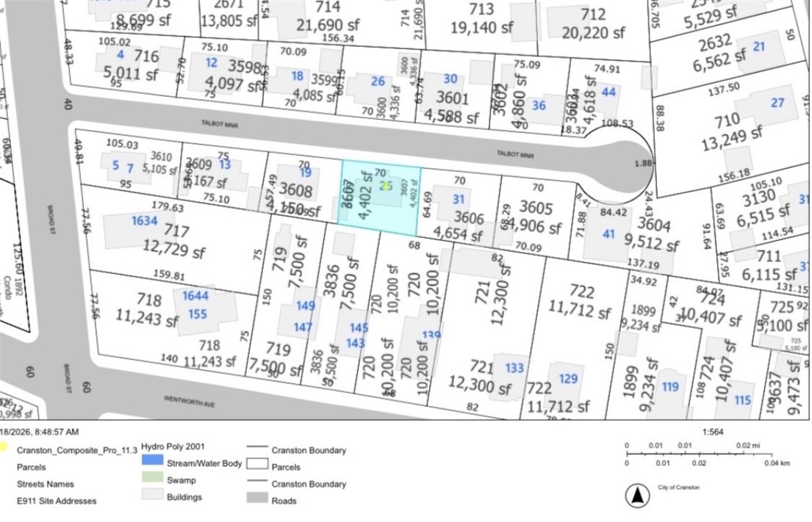Screen dimensions: 812x522
Task: Click address number 129 on parcel 722
Action: coord(568,379)
